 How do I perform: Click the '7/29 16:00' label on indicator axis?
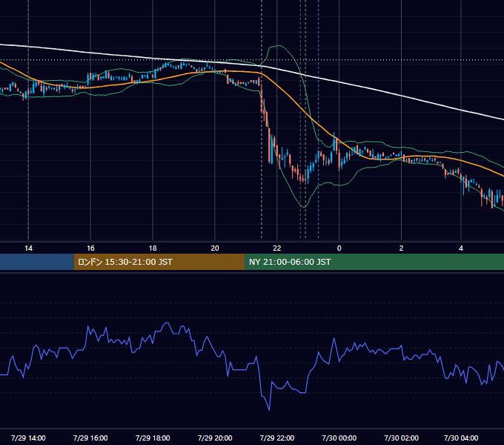[90, 438]
